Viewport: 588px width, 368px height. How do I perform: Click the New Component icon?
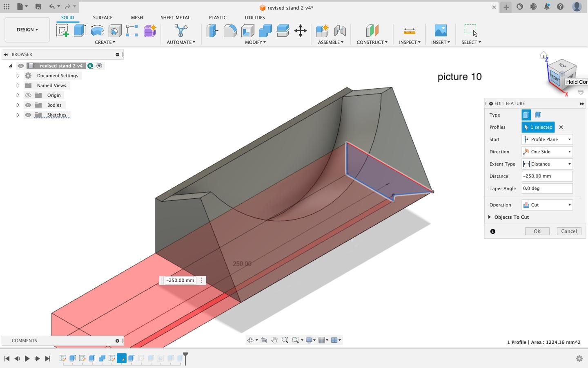pos(322,31)
